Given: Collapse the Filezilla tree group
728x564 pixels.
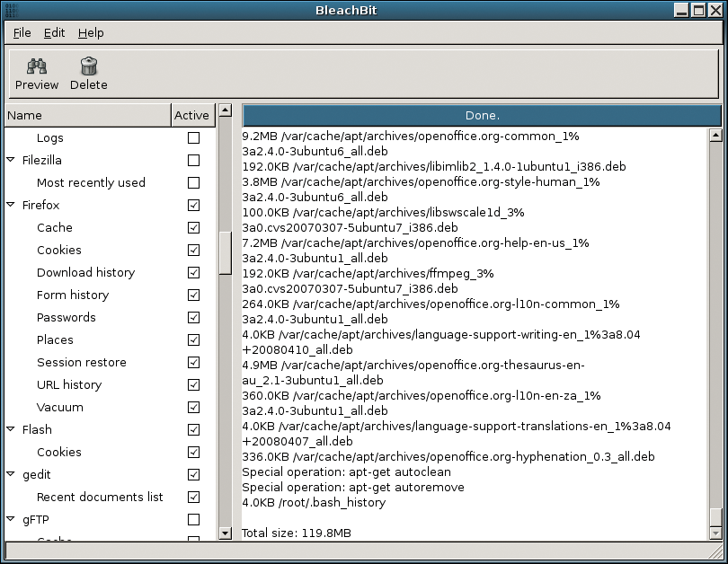Looking at the screenshot, I should click(x=11, y=160).
